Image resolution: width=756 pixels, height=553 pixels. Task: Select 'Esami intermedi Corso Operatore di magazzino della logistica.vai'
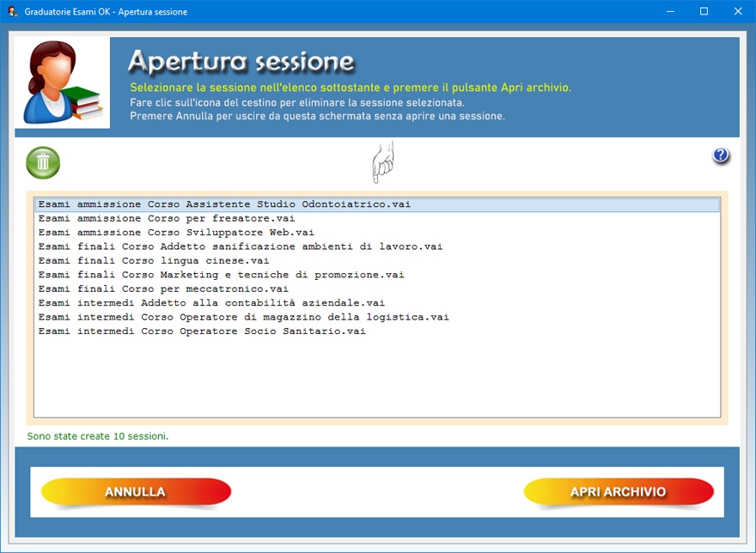(377, 317)
